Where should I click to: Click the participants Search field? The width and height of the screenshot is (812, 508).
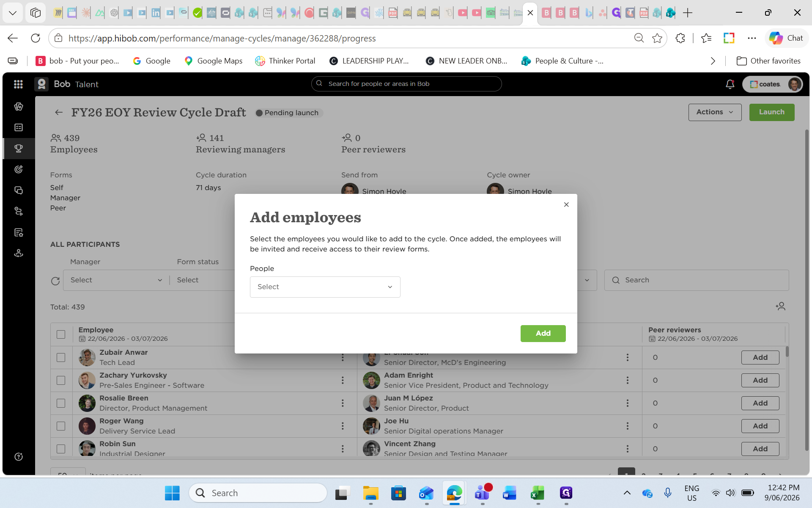[x=697, y=280]
